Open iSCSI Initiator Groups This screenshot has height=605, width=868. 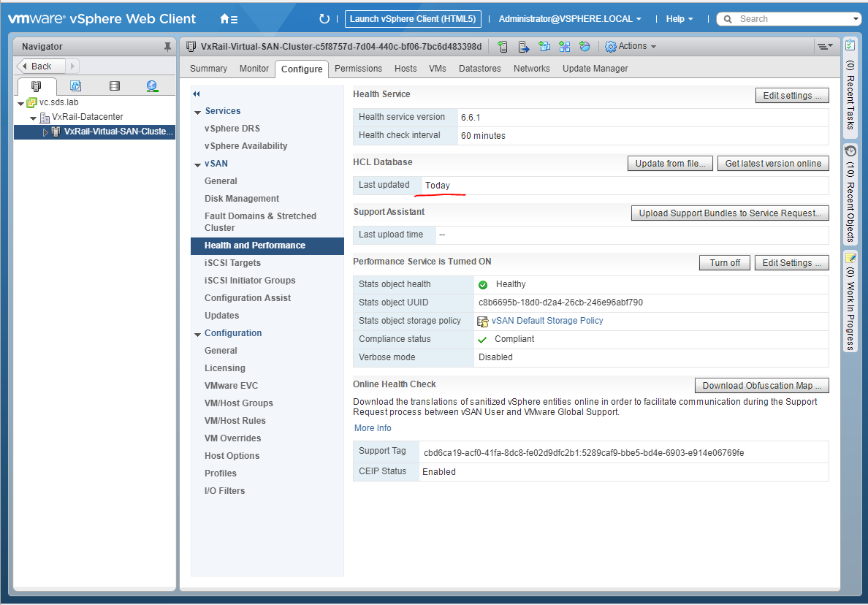coord(250,281)
